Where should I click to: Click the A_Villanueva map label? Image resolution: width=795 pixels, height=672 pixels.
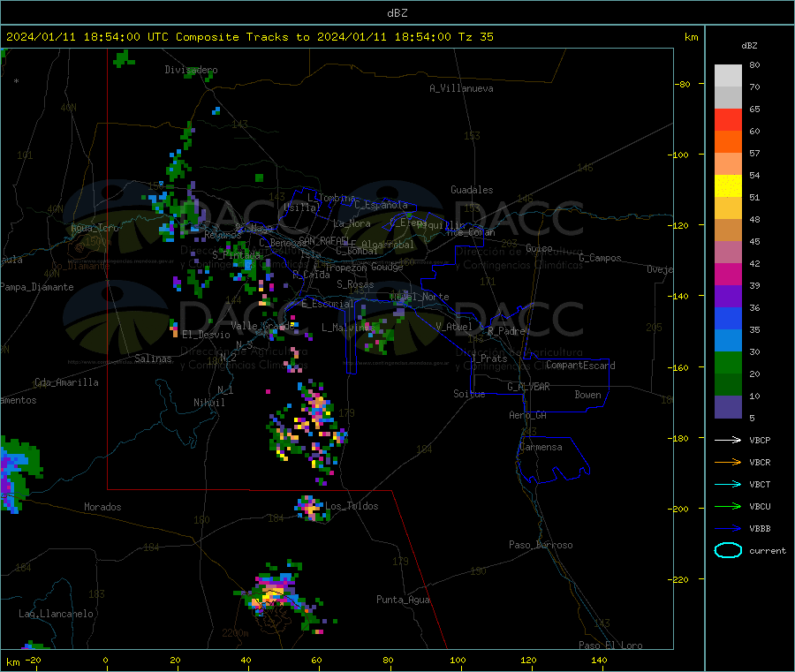tap(461, 88)
